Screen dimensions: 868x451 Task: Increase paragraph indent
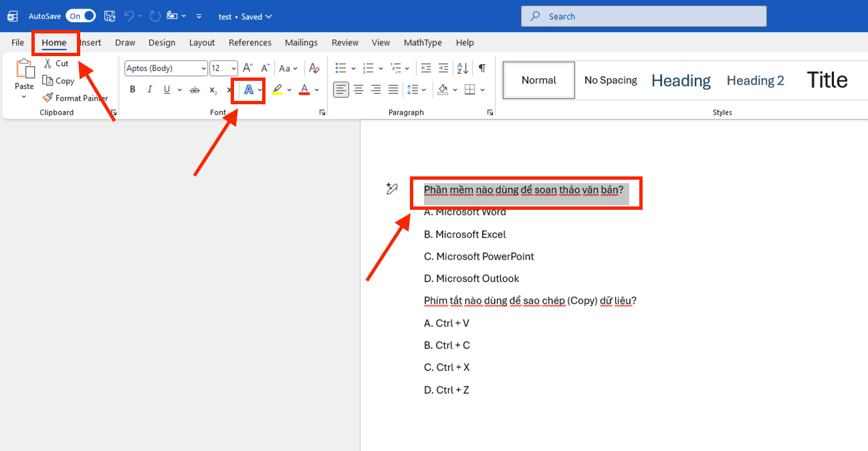(443, 68)
